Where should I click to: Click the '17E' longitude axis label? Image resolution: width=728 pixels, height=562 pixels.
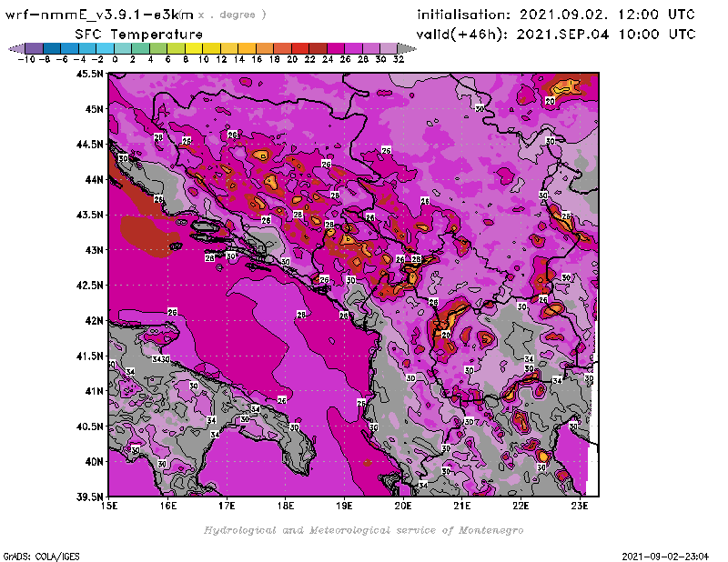tap(227, 506)
